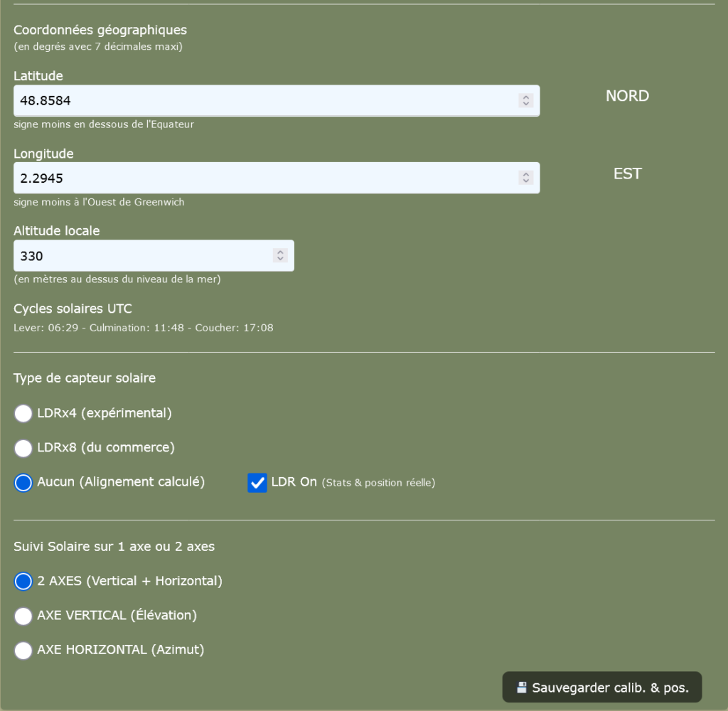Decrease altitude locale with the down arrow
This screenshot has height=711, width=728.
pyautogui.click(x=280, y=259)
